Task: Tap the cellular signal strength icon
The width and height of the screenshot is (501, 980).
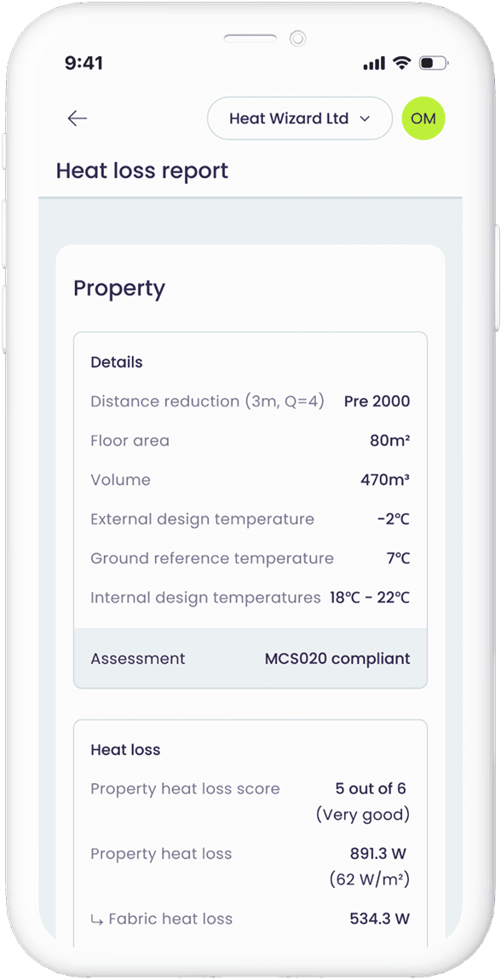Action: (x=372, y=62)
